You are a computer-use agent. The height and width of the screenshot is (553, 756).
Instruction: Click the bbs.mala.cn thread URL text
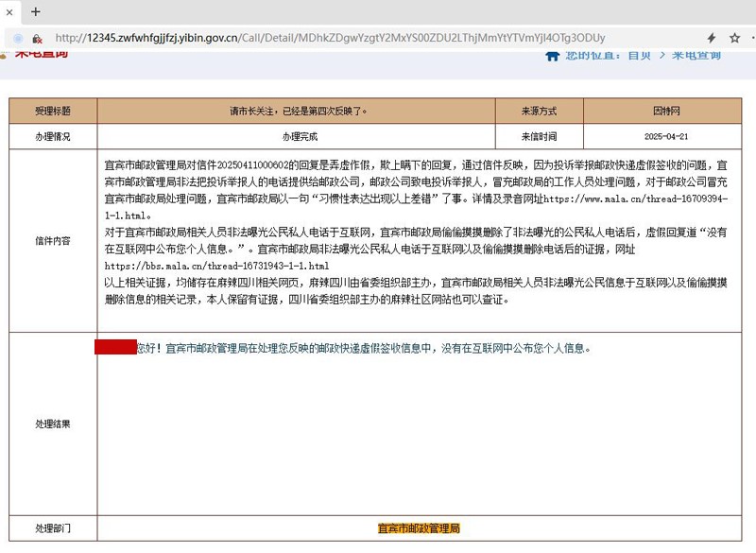click(216, 267)
